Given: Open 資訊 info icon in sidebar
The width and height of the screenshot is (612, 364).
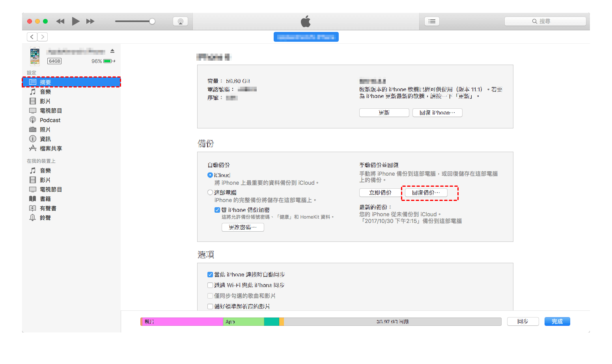Looking at the screenshot, I should point(33,139).
